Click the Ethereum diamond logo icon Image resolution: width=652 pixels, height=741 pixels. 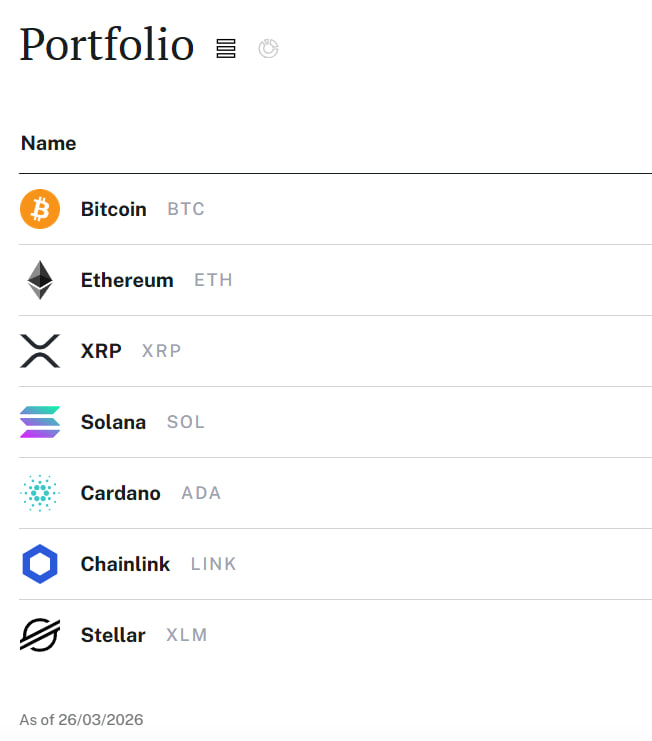click(40, 280)
